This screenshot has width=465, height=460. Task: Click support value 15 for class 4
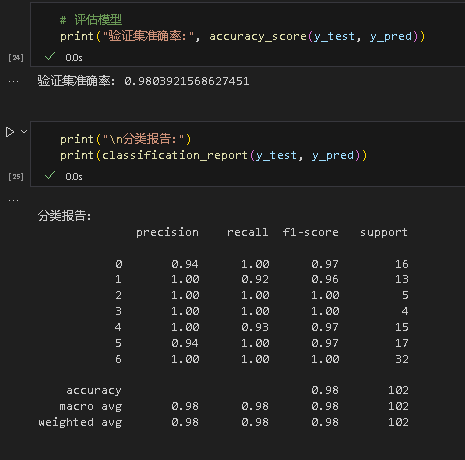[402, 327]
